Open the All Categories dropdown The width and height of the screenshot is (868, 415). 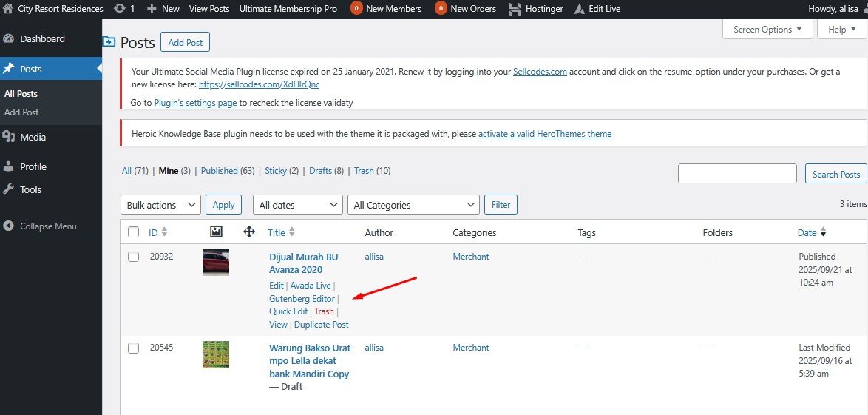click(x=413, y=205)
